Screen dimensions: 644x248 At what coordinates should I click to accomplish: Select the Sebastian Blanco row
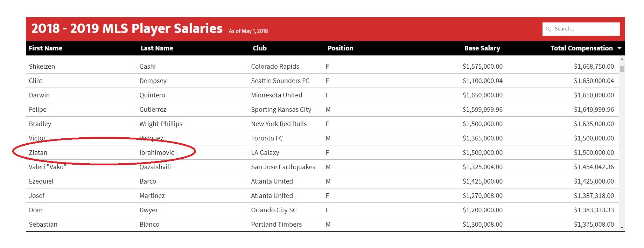[322, 224]
